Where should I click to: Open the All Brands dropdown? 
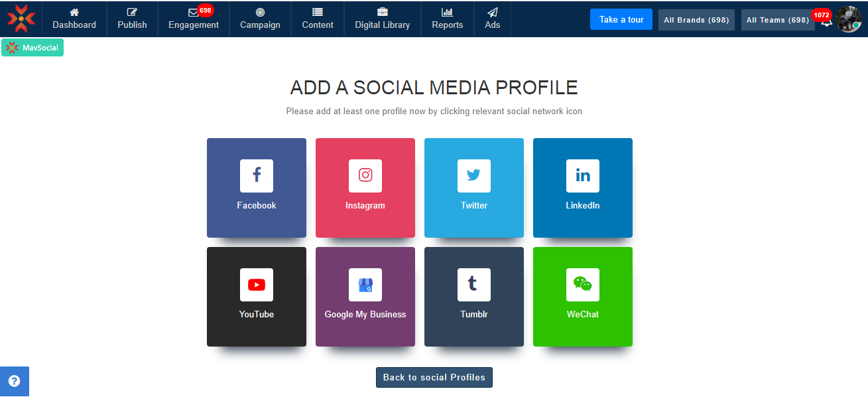pos(696,20)
